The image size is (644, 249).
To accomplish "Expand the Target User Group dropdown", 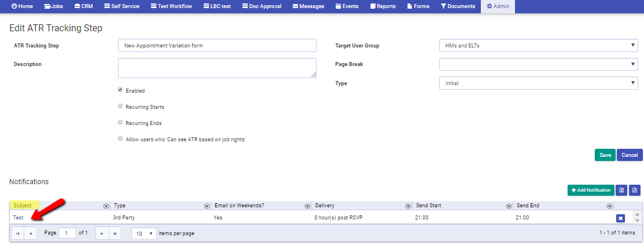I will coord(539,46).
